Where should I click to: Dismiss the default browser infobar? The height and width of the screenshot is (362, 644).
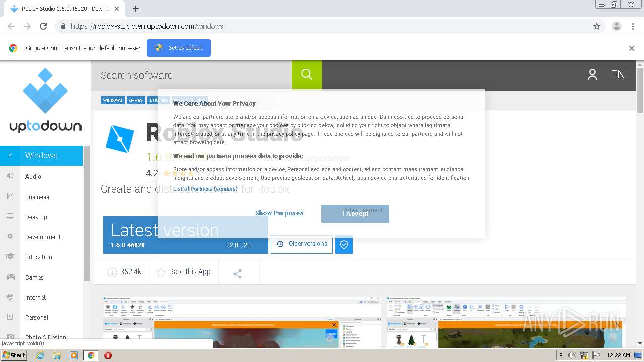[632, 48]
